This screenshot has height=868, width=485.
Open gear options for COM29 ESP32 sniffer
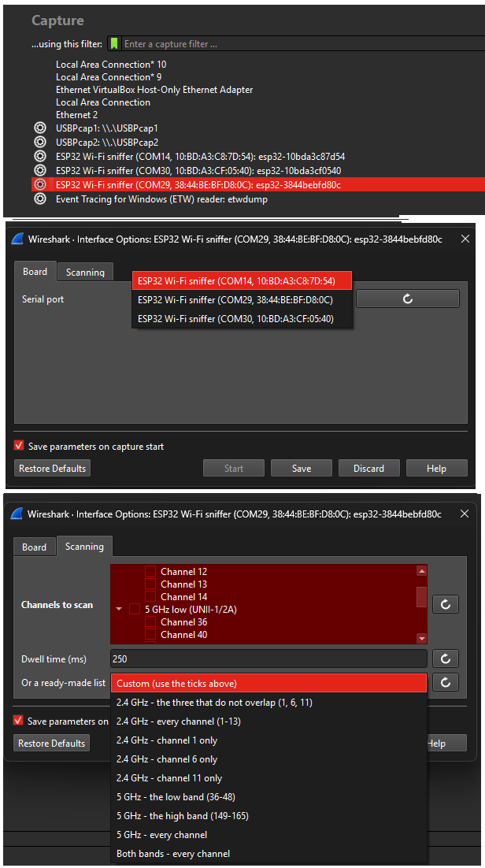click(40, 184)
